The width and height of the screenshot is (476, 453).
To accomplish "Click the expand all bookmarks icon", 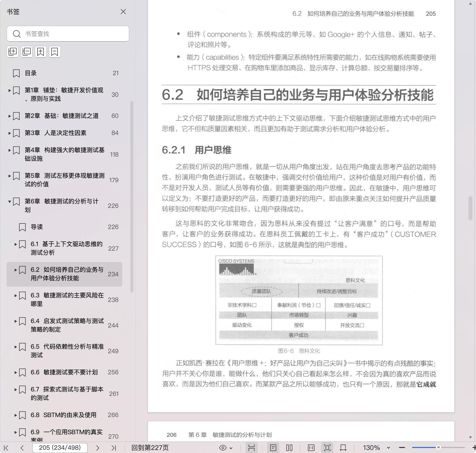I will [x=13, y=52].
